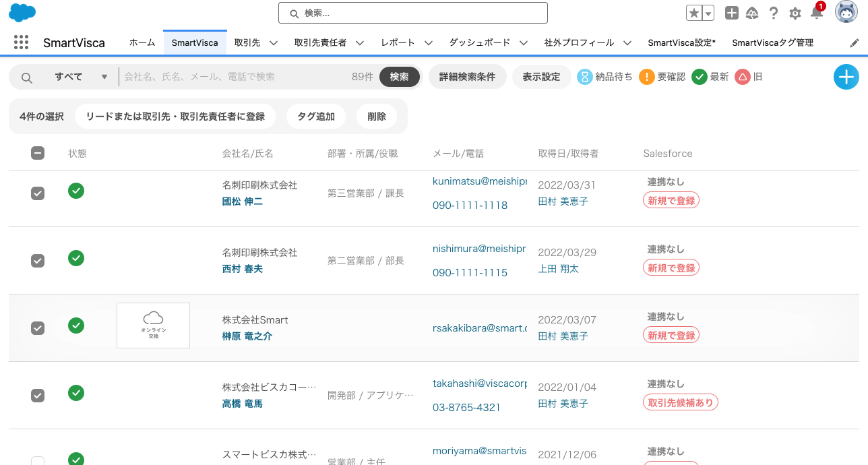Screen dimensions: 868x465
Task: Open the SmartVisca設定 tab
Action: [682, 42]
